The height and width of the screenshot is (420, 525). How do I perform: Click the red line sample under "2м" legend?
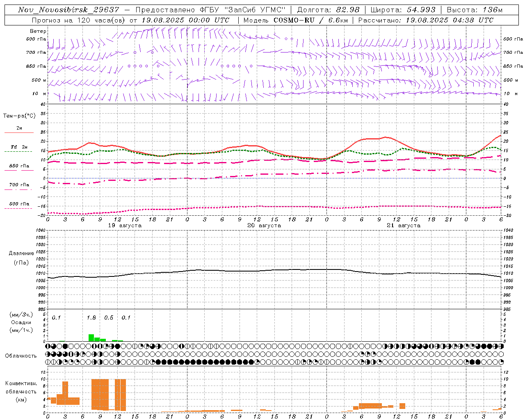click(x=19, y=133)
